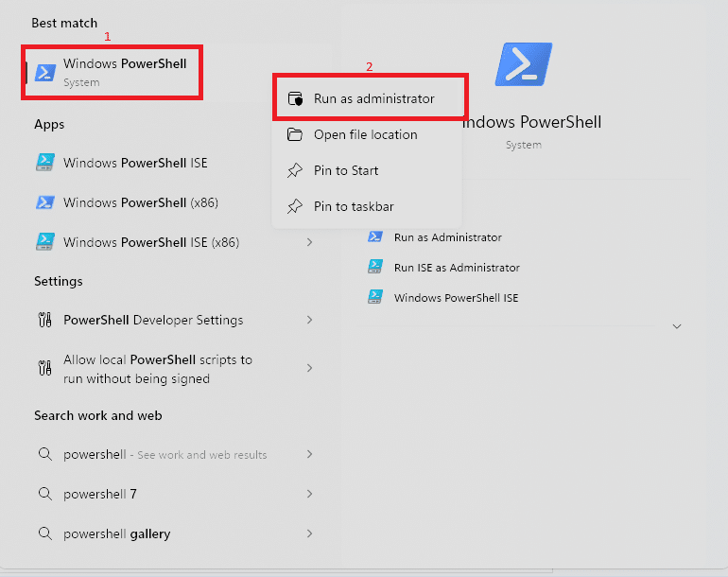Open Windows PowerShell ISE from details pane

click(x=456, y=298)
